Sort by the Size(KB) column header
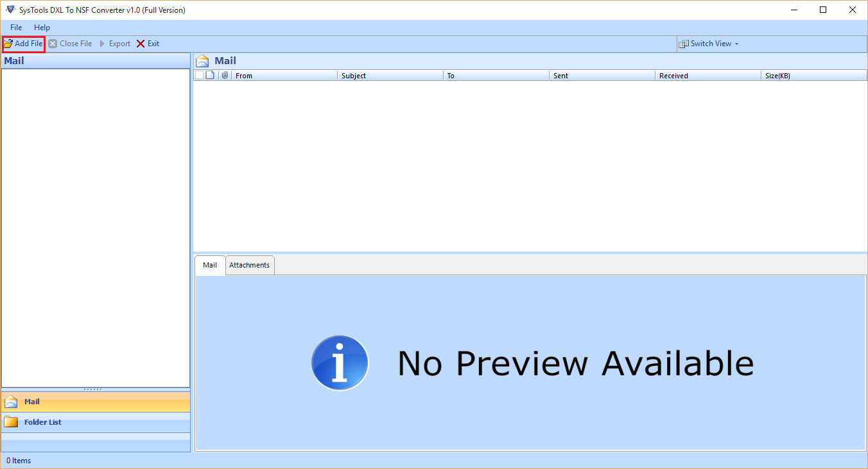 [814, 76]
